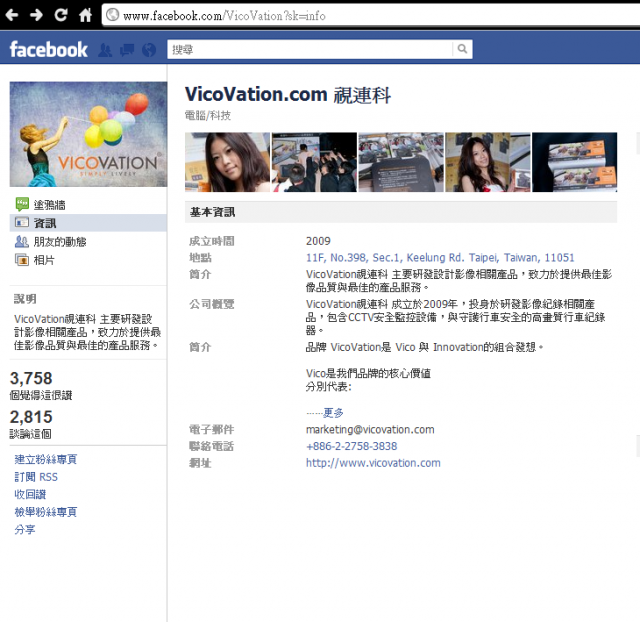Click the 電腦/科技 category text

point(208,116)
